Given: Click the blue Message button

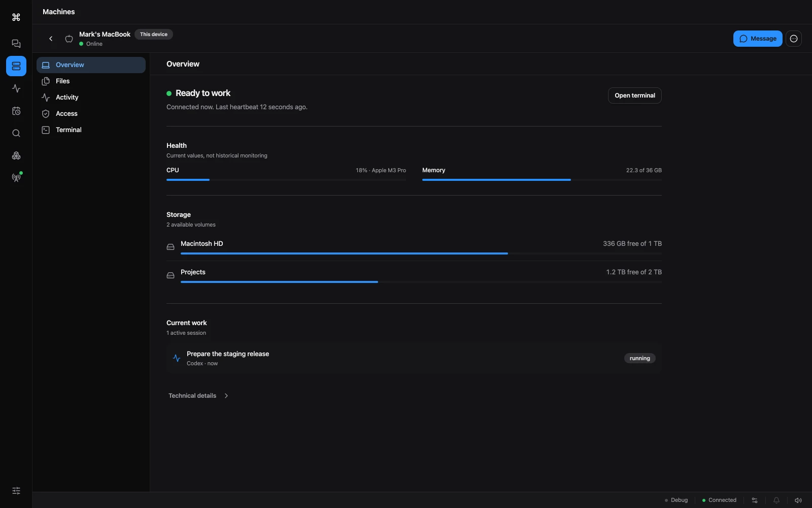Looking at the screenshot, I should pyautogui.click(x=758, y=39).
